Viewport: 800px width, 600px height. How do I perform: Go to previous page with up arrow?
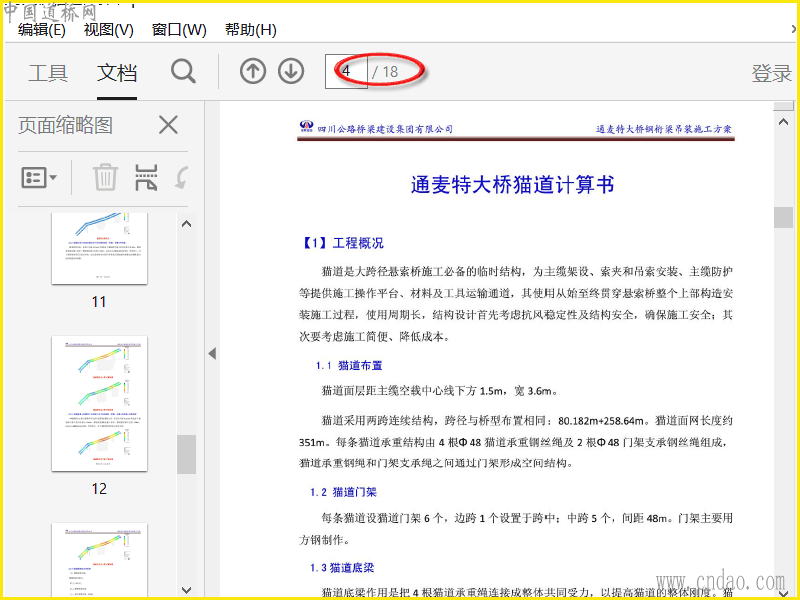tap(254, 71)
